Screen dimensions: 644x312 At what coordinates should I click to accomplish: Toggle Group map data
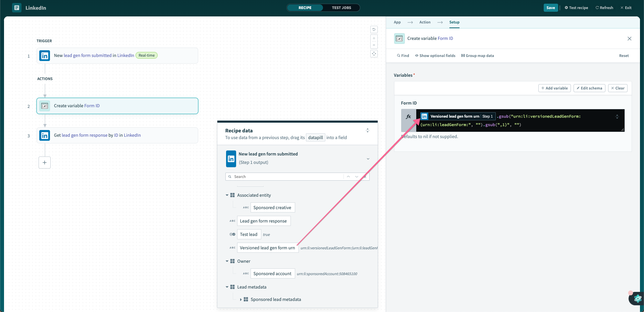(x=478, y=56)
